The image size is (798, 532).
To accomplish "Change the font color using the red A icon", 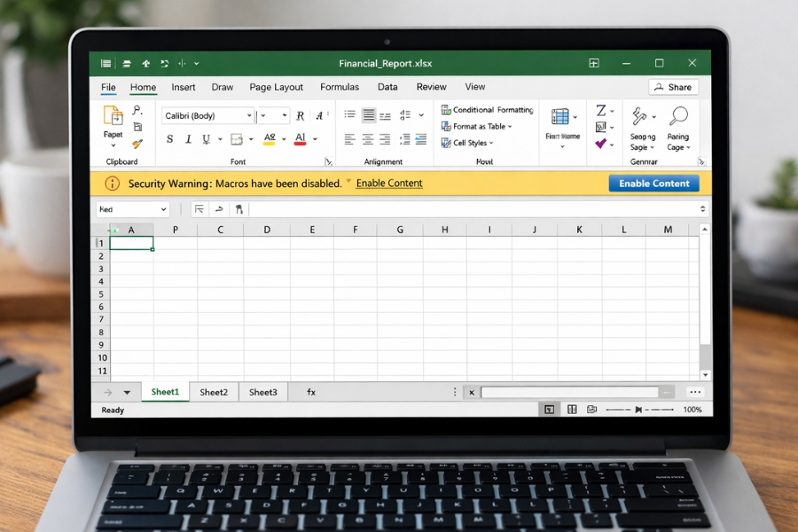I will (301, 140).
